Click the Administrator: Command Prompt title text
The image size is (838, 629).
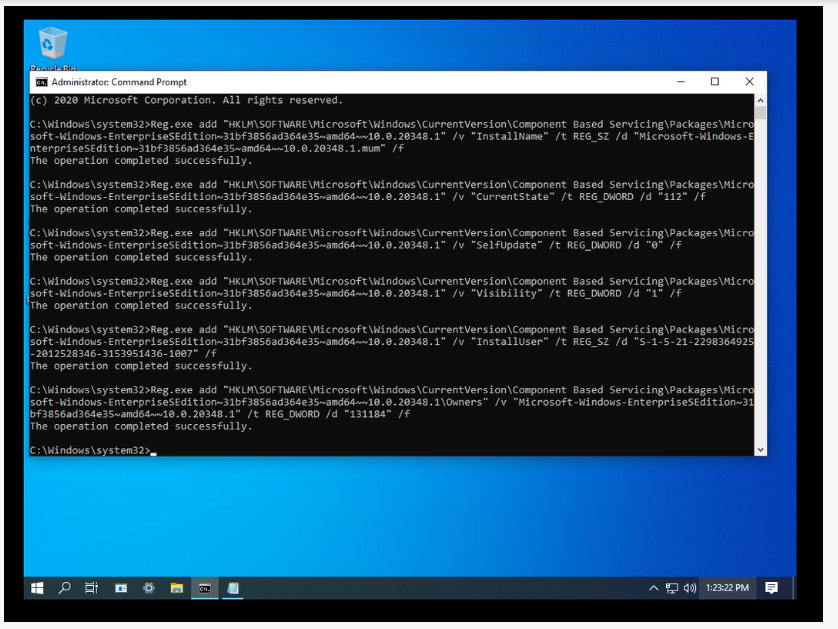pos(119,82)
